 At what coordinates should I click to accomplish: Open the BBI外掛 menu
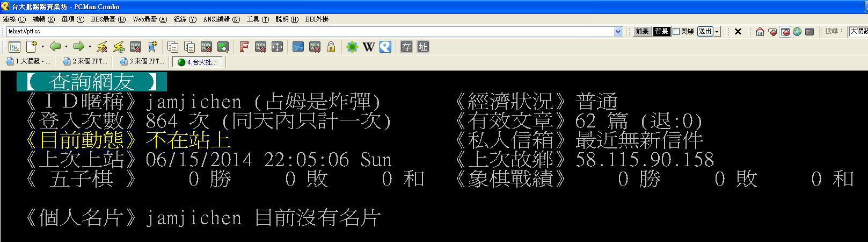click(317, 19)
